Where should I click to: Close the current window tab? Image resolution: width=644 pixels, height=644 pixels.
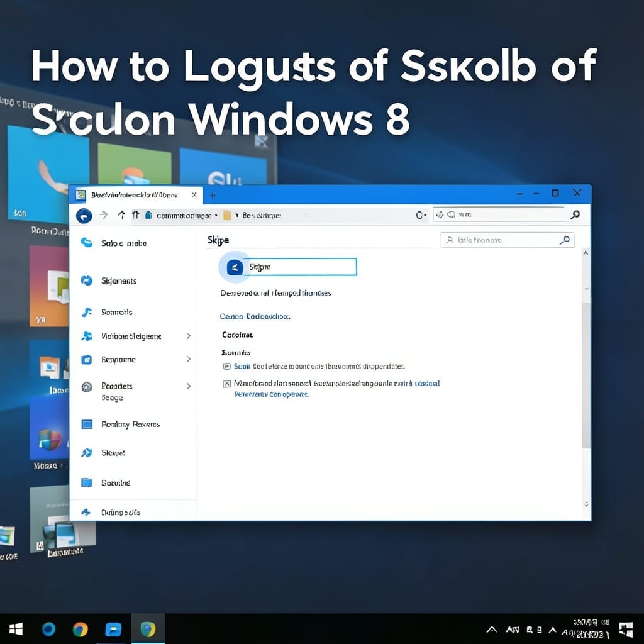tap(194, 195)
